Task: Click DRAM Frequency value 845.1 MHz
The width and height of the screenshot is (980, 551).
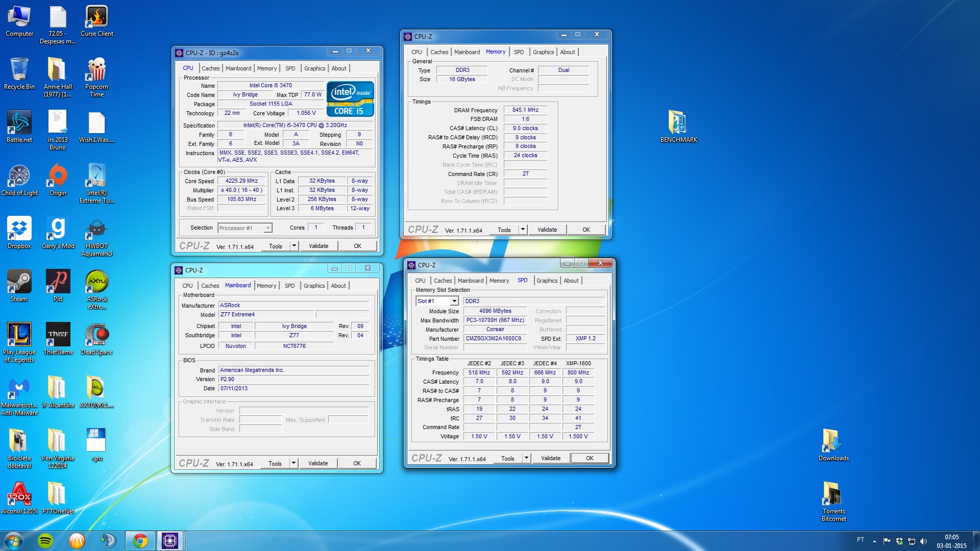Action: (525, 110)
